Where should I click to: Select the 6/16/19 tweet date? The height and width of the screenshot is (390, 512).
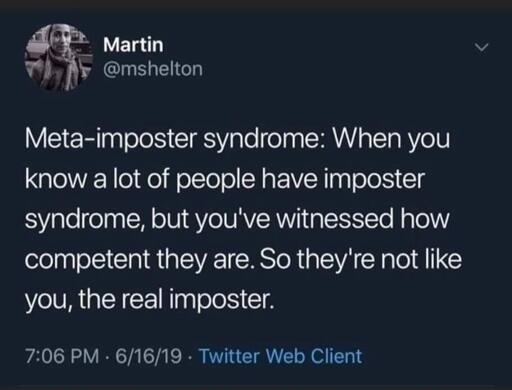(x=149, y=356)
